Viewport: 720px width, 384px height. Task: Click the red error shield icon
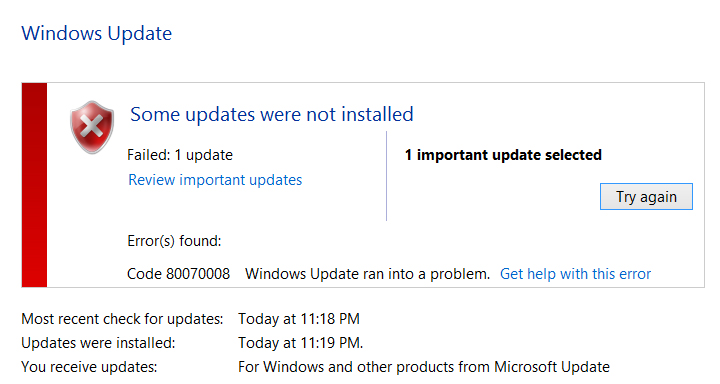(92, 127)
